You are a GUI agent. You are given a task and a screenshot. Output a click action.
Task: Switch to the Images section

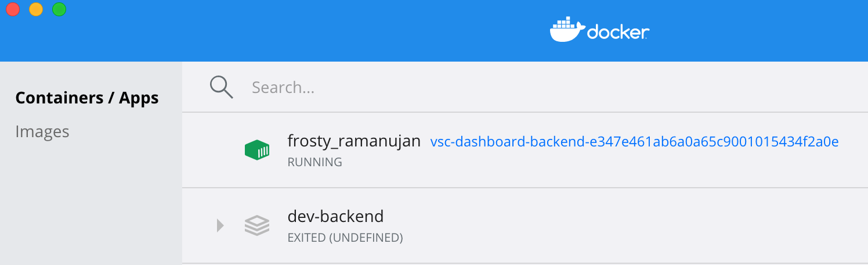click(42, 131)
